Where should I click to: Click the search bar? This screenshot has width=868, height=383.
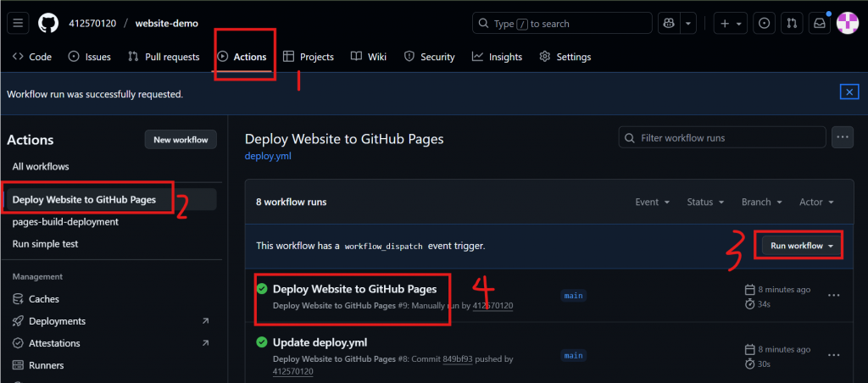tap(562, 23)
